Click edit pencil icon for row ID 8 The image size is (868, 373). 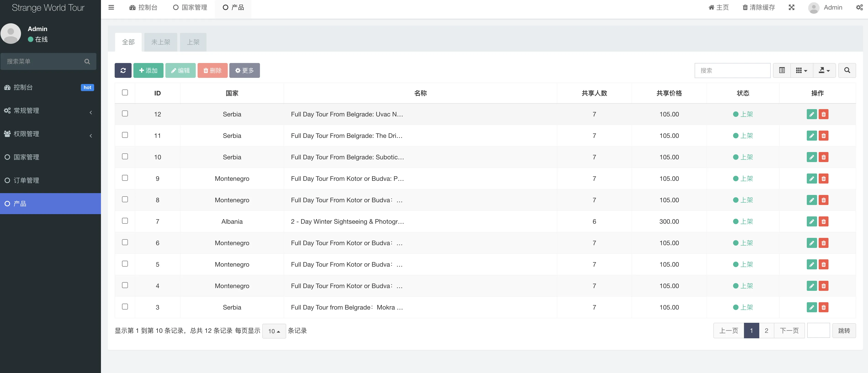click(812, 200)
